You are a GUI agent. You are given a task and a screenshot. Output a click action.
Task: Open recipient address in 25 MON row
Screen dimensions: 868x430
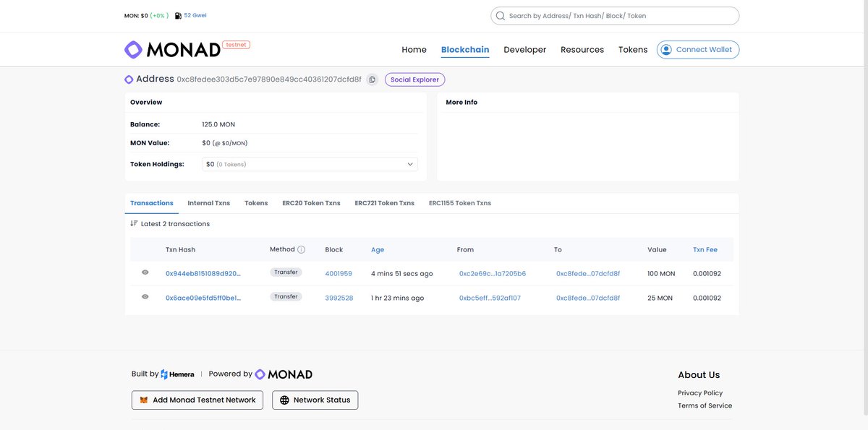point(588,298)
